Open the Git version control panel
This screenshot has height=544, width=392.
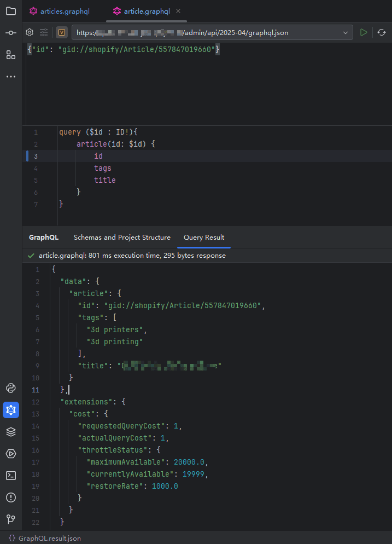[x=11, y=519]
